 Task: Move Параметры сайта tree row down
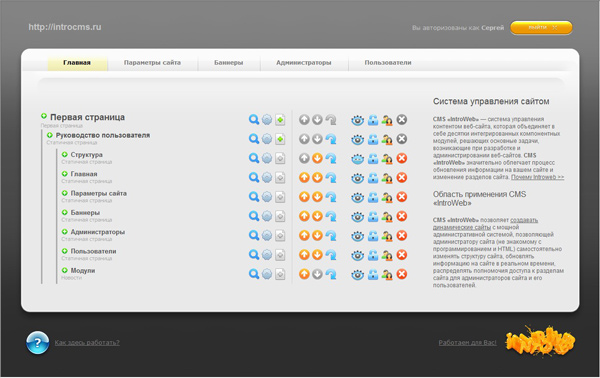(317, 197)
